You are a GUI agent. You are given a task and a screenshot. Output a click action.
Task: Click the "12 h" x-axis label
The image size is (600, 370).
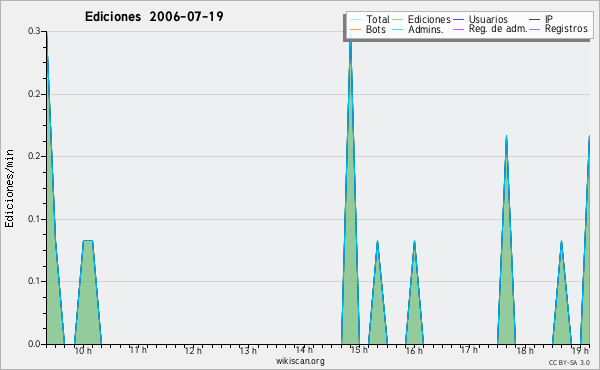pos(193,351)
